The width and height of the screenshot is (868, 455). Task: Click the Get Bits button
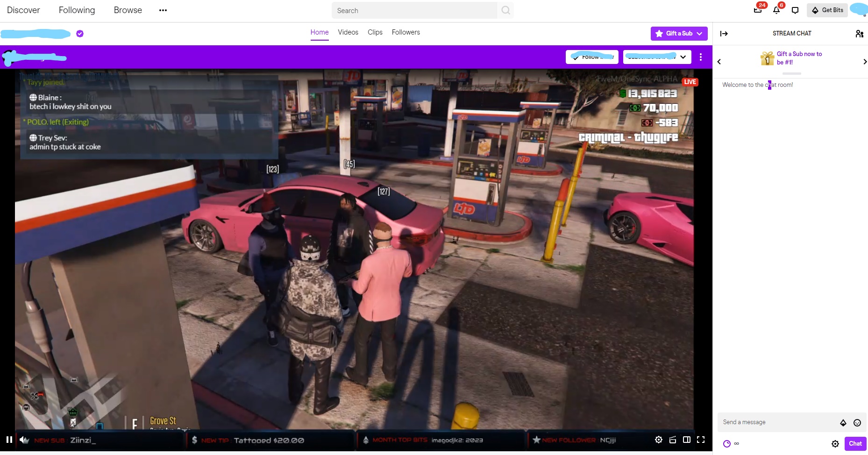tap(827, 10)
